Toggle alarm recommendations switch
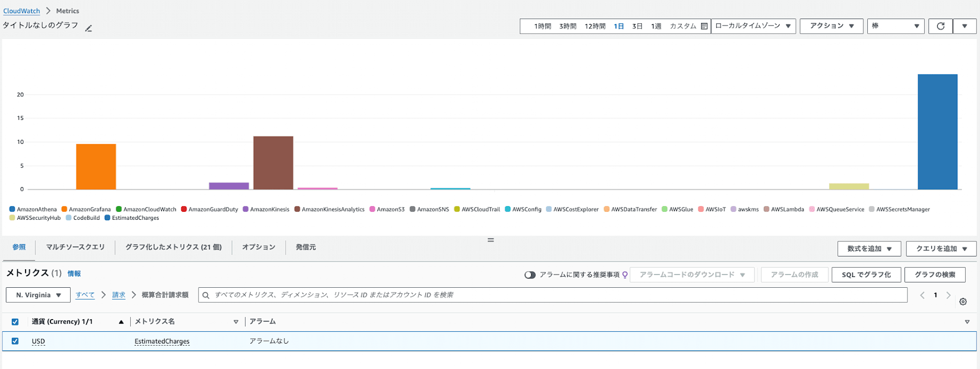 pyautogui.click(x=530, y=275)
